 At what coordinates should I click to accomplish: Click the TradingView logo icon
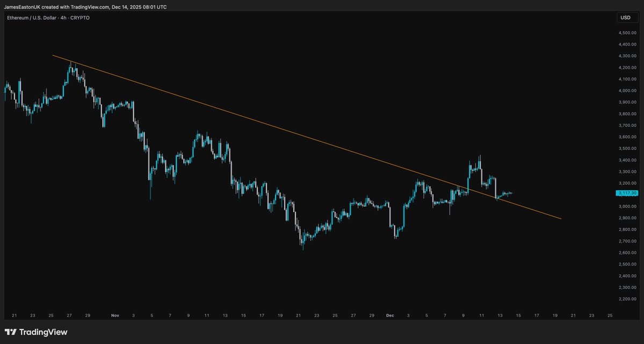pos(11,332)
